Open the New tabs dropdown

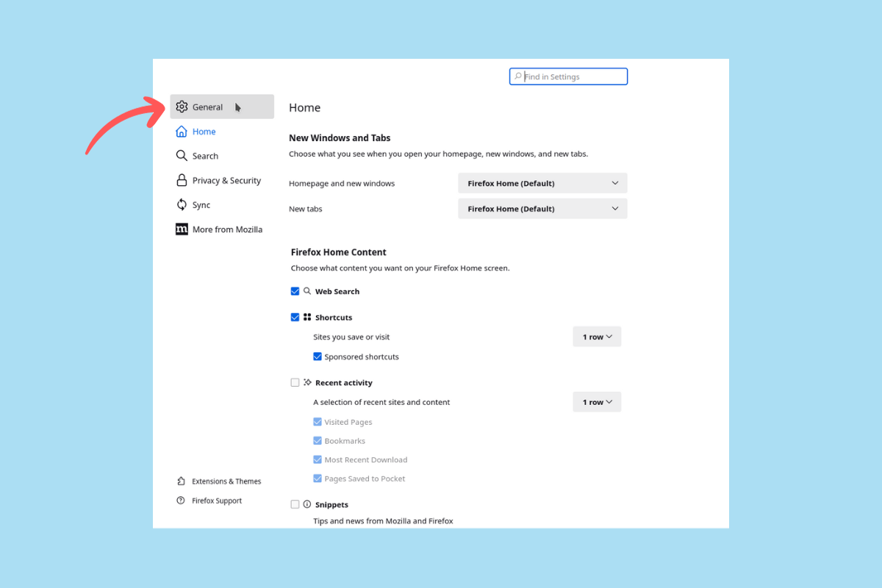pyautogui.click(x=542, y=208)
